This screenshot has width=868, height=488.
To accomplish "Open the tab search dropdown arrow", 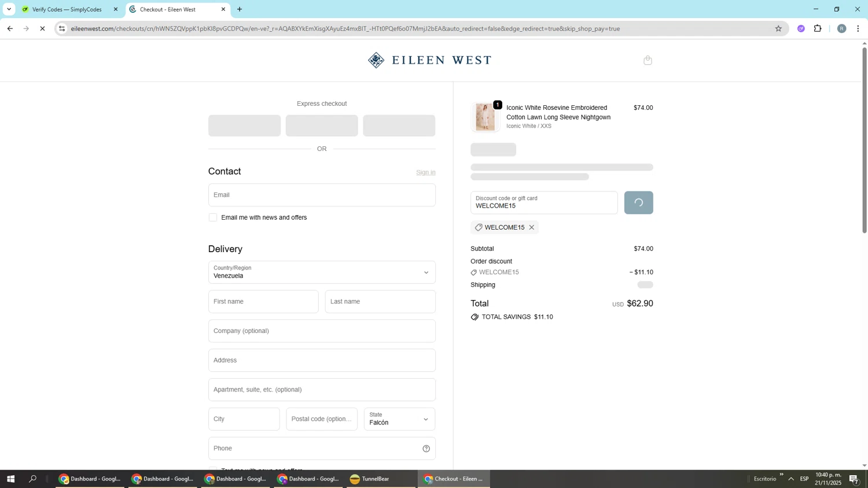I will point(9,9).
